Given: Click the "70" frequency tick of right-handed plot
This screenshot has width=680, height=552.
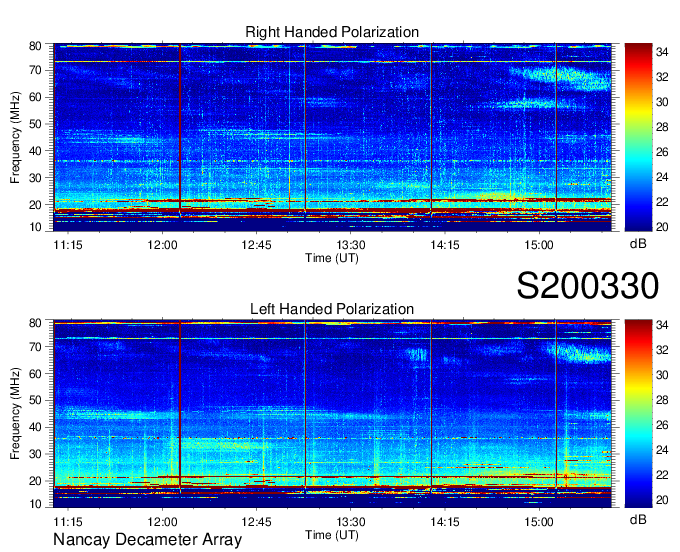Looking at the screenshot, I should point(35,70).
